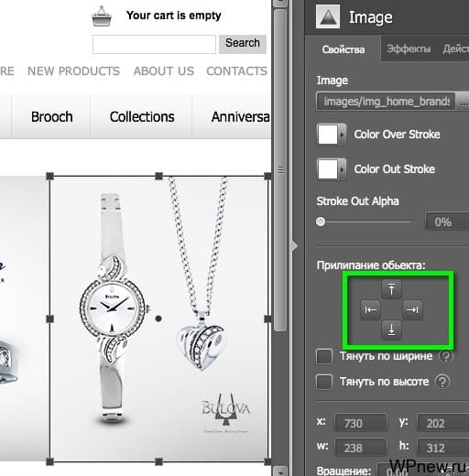Open help for Тянуть по высоте

point(442,382)
